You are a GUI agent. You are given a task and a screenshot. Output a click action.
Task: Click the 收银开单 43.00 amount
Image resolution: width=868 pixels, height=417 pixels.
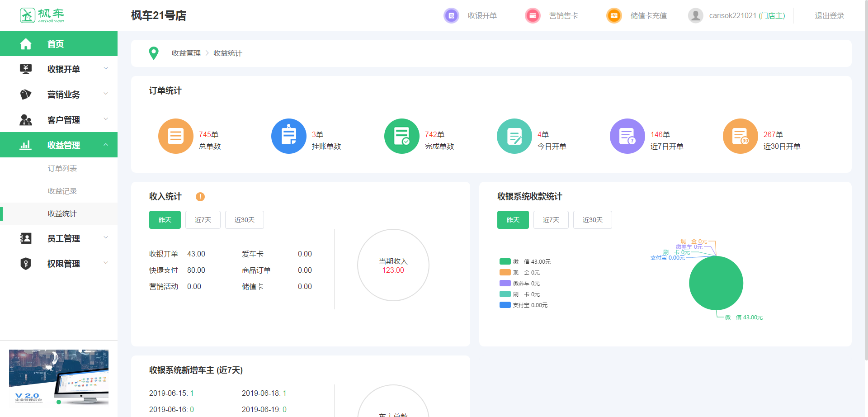click(196, 254)
